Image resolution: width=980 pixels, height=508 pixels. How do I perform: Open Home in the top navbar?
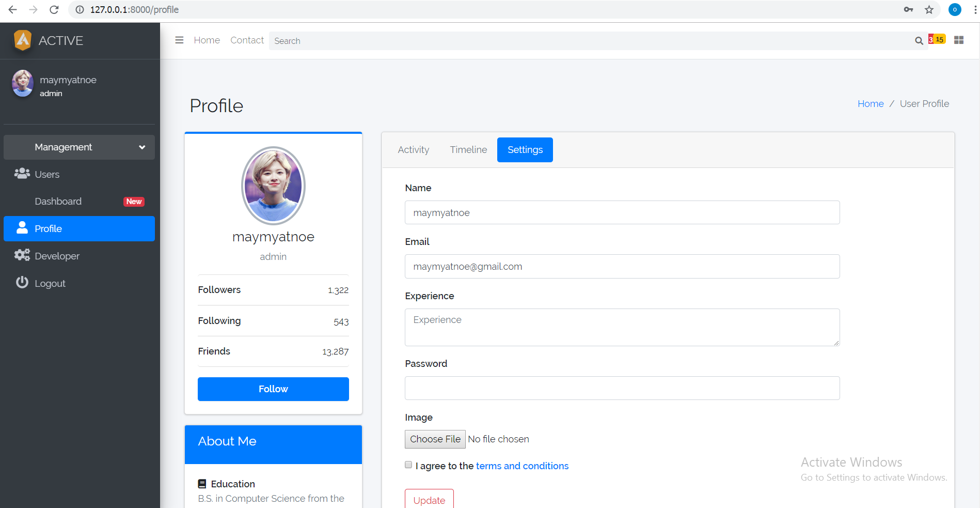tap(207, 40)
